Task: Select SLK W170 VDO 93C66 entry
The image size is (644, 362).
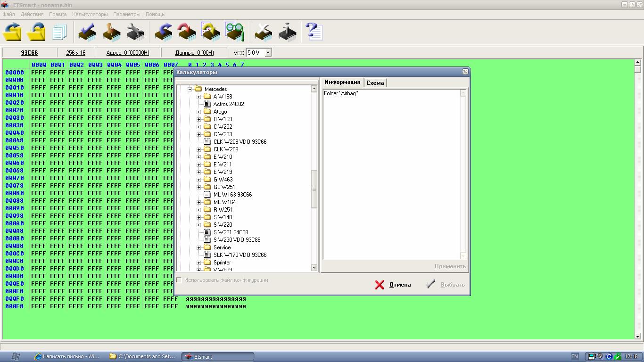Action: click(240, 255)
